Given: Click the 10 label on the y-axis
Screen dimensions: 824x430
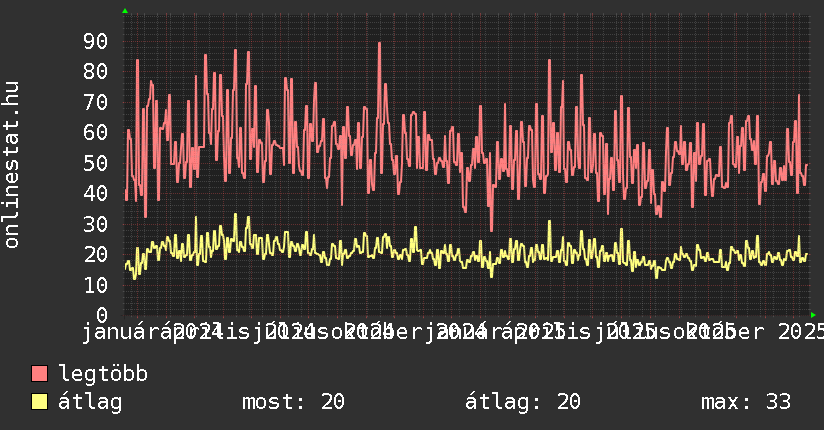Looking at the screenshot, I should point(95,285).
